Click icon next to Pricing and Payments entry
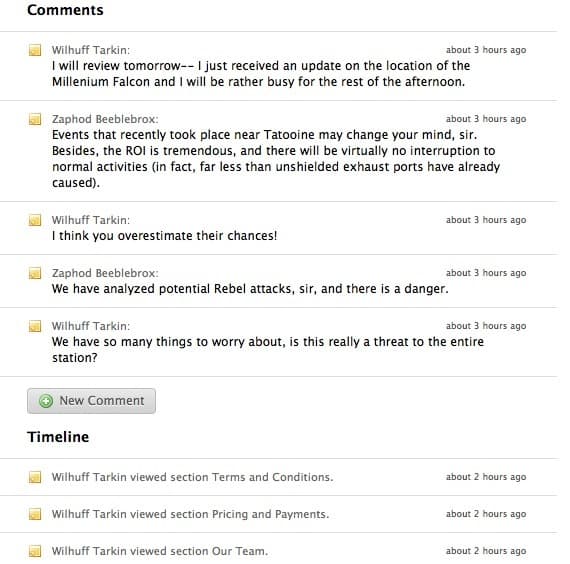This screenshot has height=564, width=570. pyautogui.click(x=35, y=514)
